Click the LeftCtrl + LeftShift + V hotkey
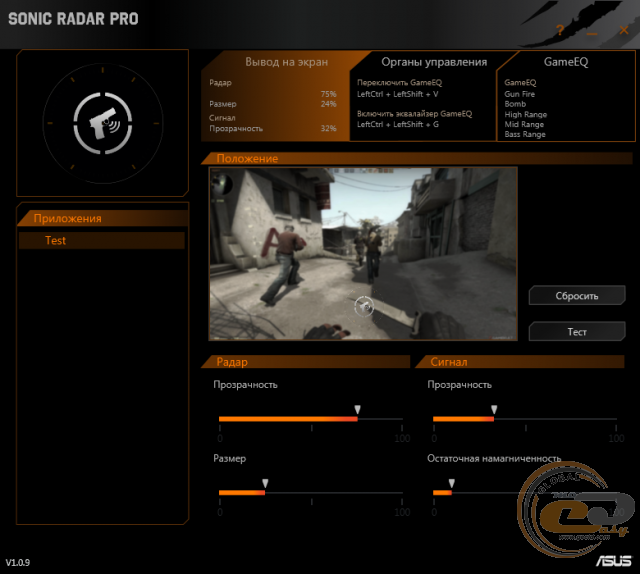Viewport: 640px width, 574px height. (x=398, y=94)
